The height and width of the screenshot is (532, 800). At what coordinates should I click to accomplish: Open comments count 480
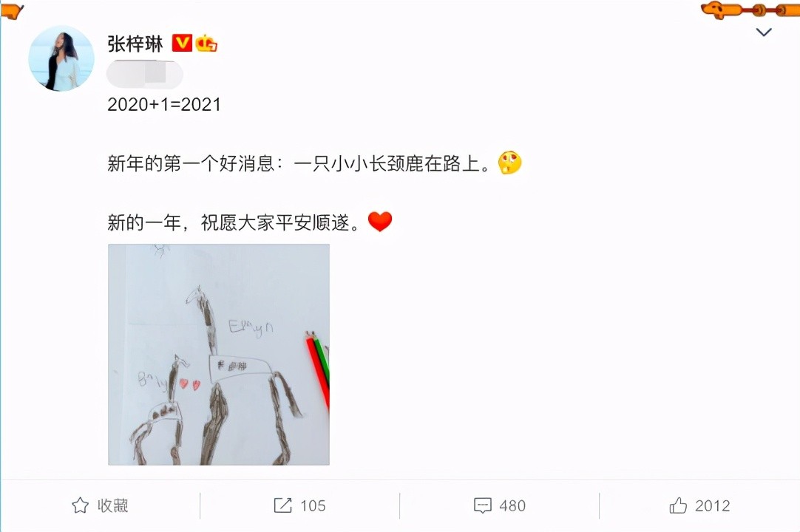[512, 505]
